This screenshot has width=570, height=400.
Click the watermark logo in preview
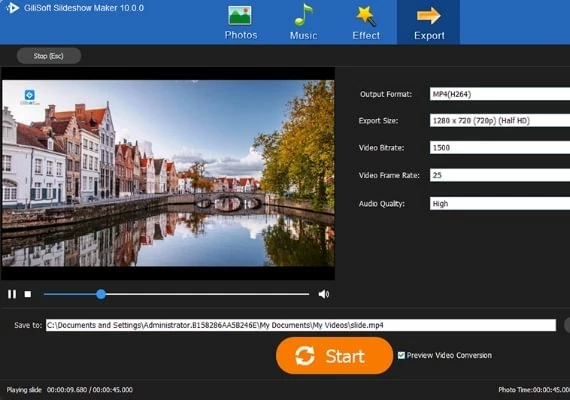point(29,97)
